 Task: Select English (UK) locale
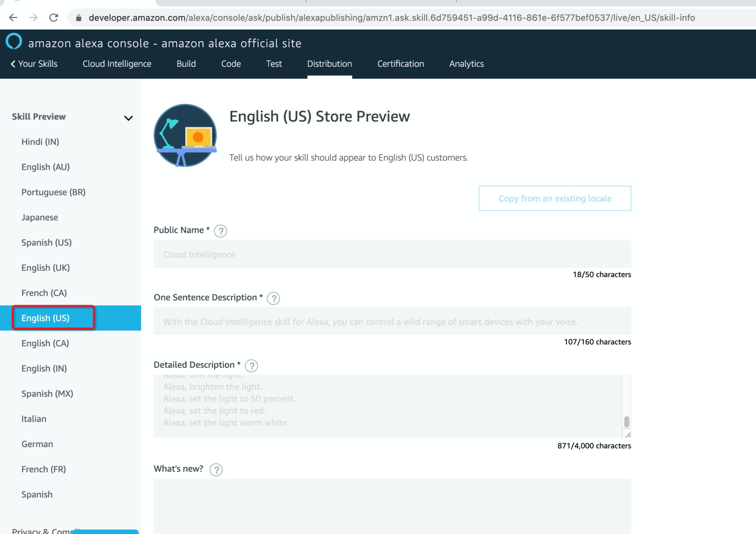46,267
